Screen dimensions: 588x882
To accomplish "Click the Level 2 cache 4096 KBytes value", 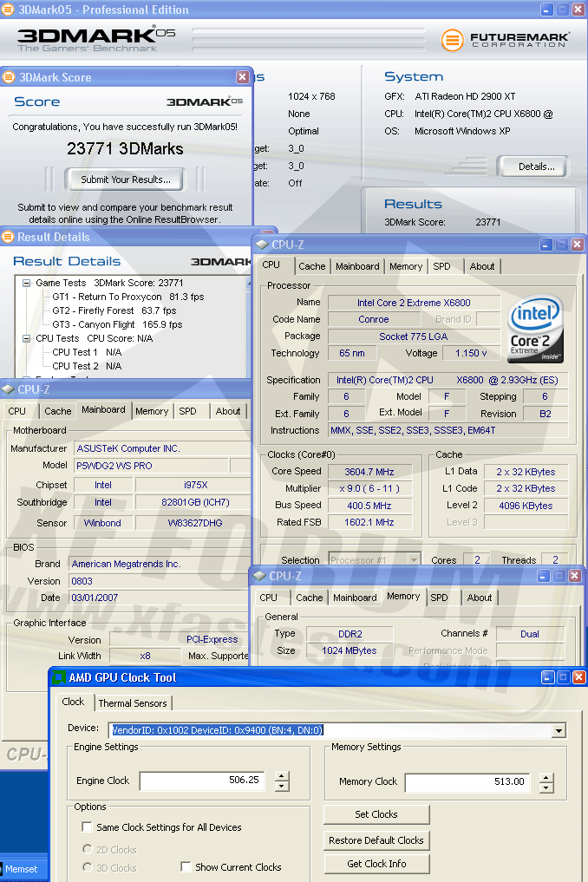I will [526, 506].
